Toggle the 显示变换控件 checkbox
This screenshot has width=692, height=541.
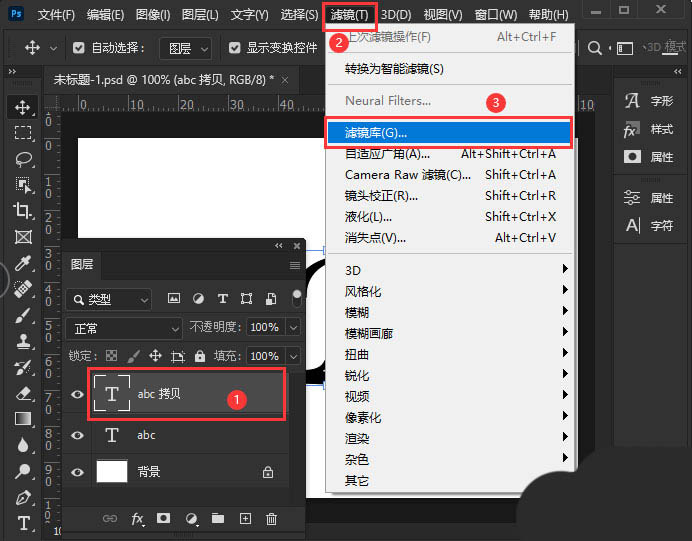coord(234,47)
